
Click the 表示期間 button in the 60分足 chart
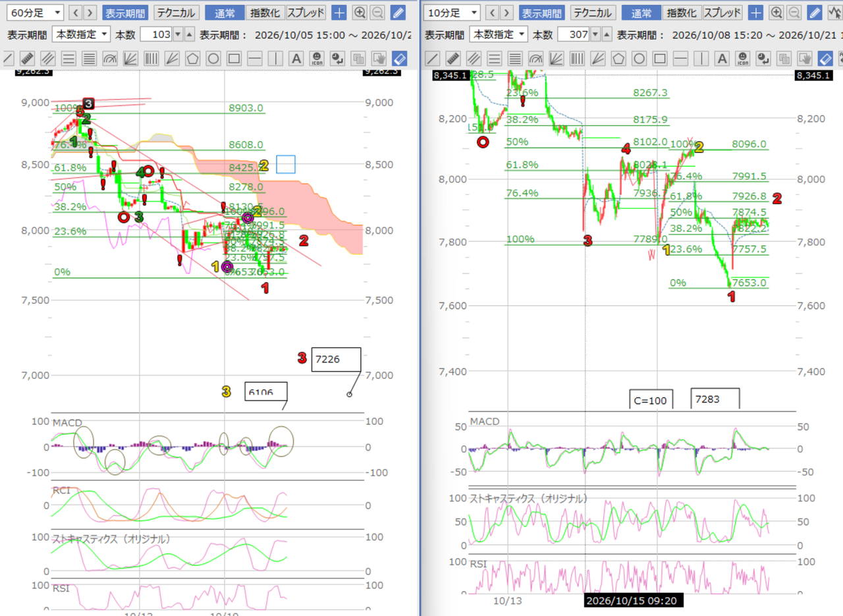click(125, 13)
